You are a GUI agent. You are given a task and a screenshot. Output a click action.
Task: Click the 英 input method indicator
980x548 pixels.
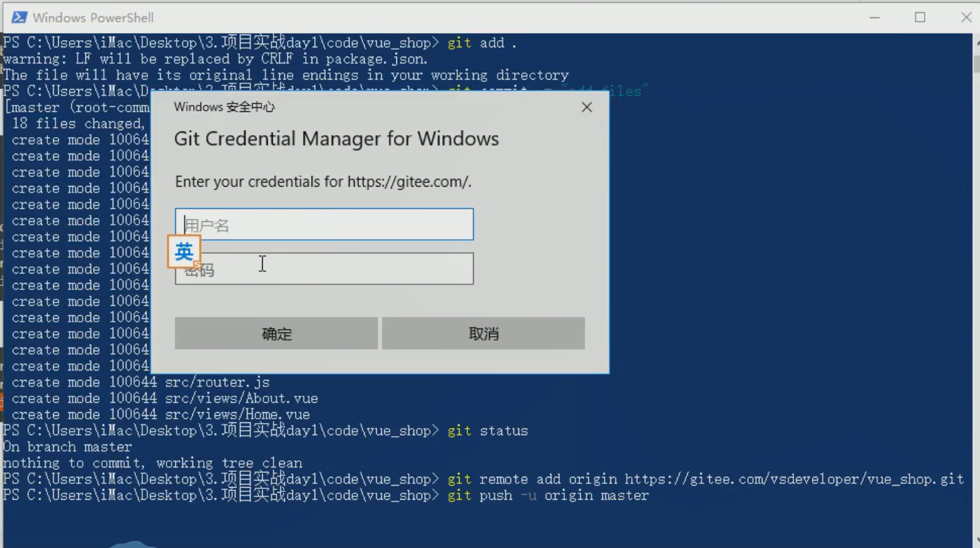(x=184, y=251)
